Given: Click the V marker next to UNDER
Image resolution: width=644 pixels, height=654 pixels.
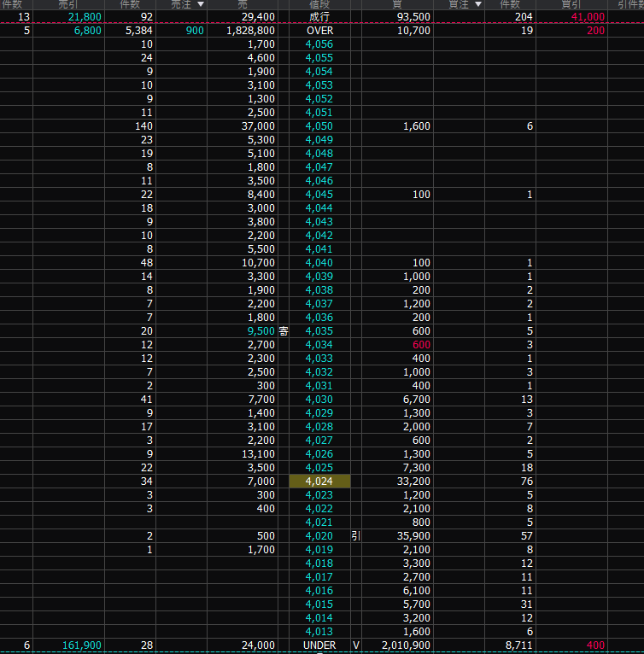Looking at the screenshot, I should tap(356, 645).
